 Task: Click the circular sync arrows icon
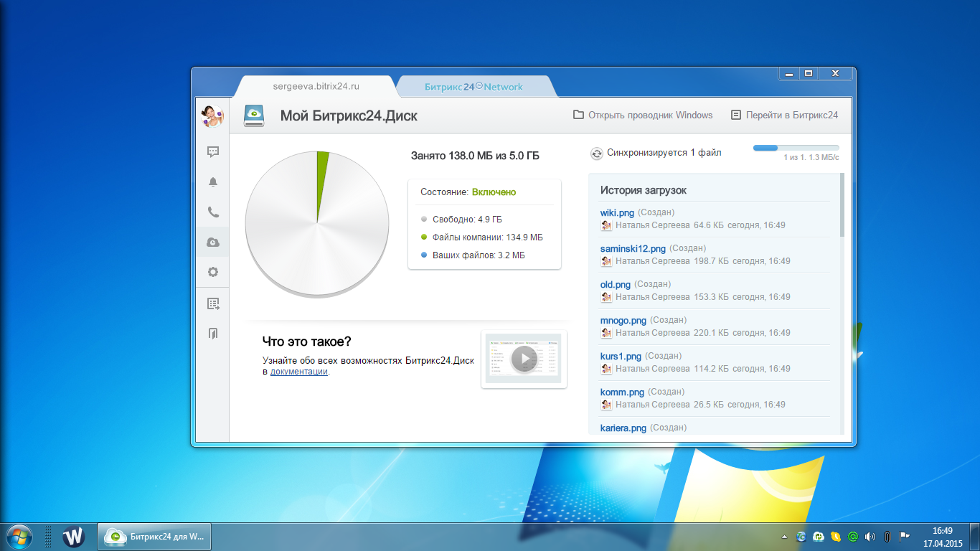click(x=596, y=154)
